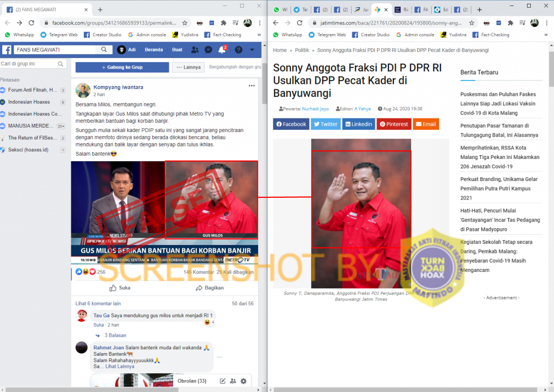
Task: Open Facebook friend requests icon
Action: click(195, 50)
